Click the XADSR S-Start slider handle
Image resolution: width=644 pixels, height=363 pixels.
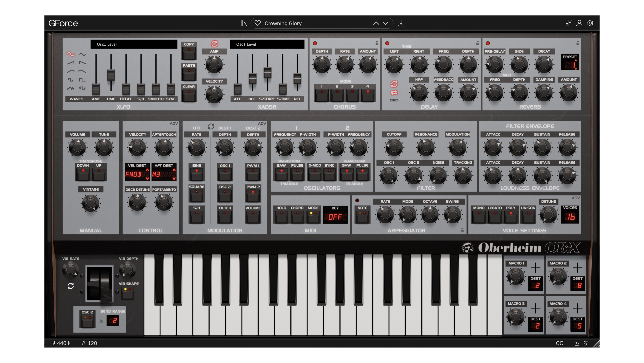pos(267,72)
